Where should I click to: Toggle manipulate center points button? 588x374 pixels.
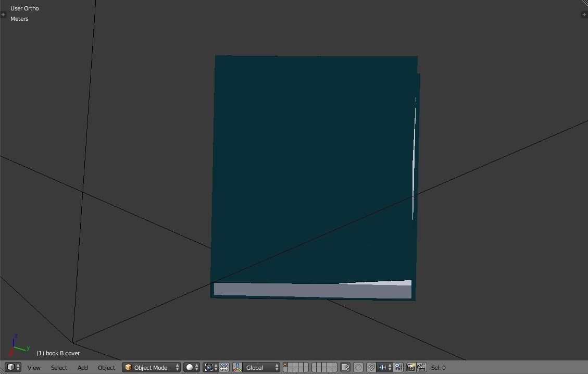(x=224, y=367)
